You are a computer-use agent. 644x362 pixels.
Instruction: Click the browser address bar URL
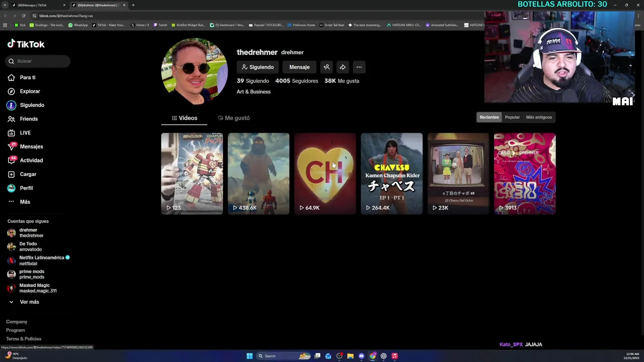[66, 16]
